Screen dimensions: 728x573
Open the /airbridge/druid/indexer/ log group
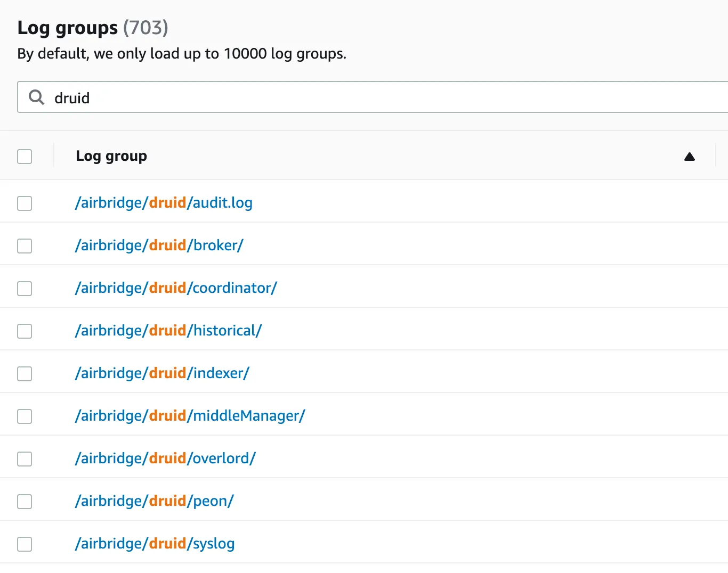click(162, 373)
